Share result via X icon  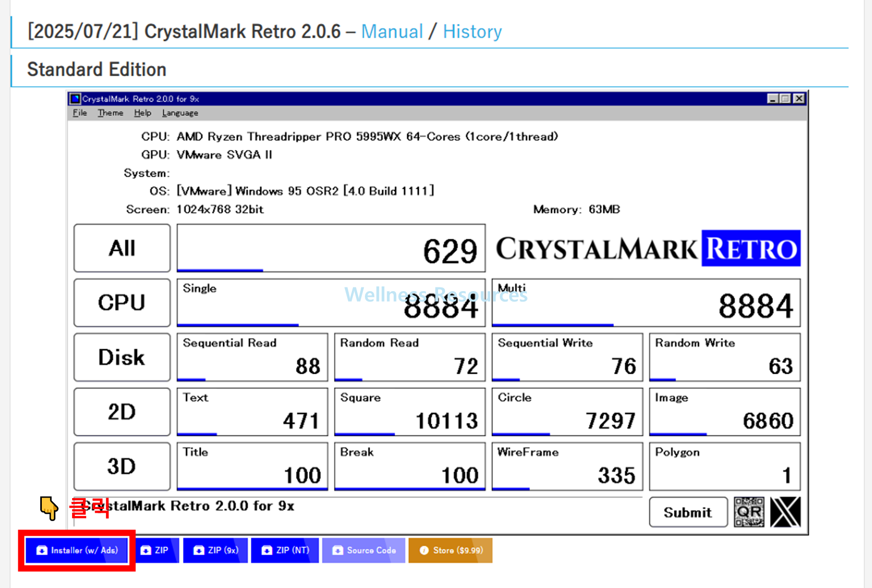[785, 512]
